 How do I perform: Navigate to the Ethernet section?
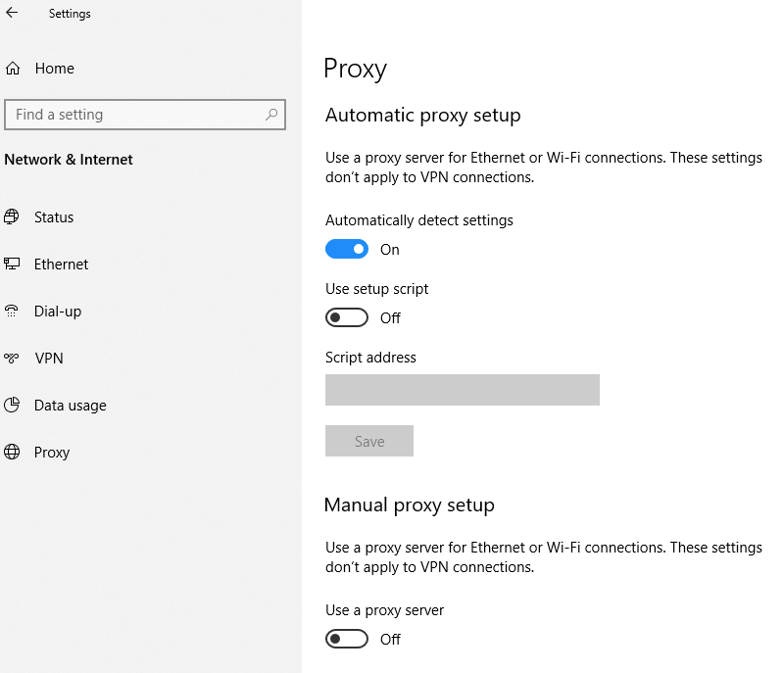[59, 264]
